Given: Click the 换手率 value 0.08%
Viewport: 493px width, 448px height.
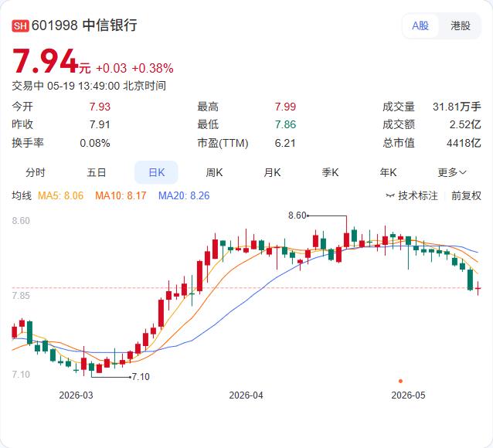Looking at the screenshot, I should (x=95, y=143).
